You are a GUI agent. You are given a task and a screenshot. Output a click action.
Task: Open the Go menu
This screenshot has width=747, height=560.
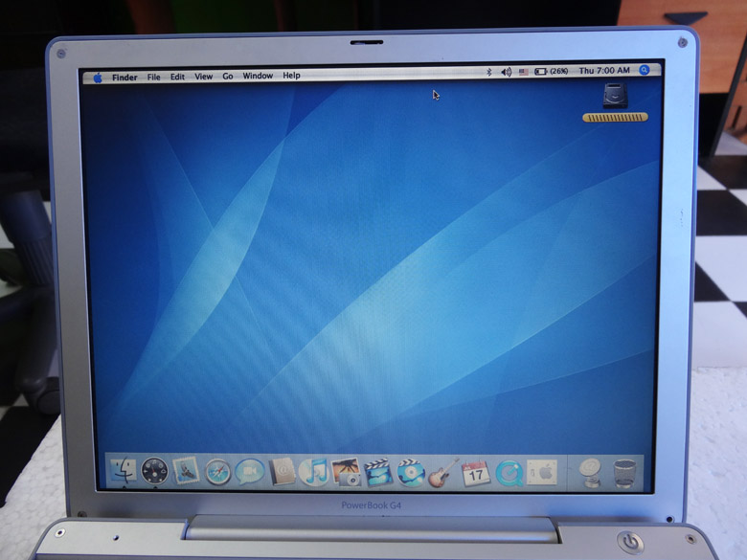click(x=228, y=77)
